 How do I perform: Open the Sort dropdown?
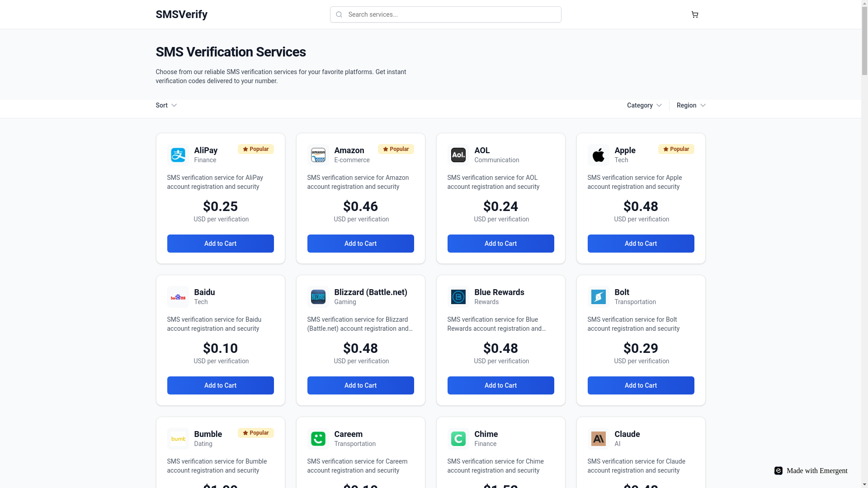point(166,105)
